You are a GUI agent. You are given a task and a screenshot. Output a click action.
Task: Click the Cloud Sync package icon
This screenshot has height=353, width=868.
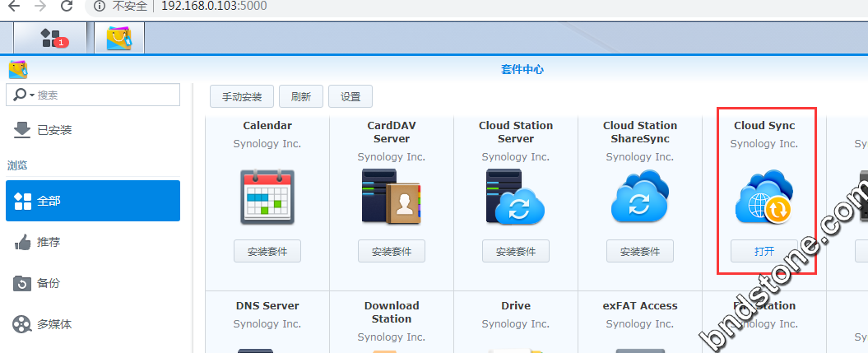764,197
